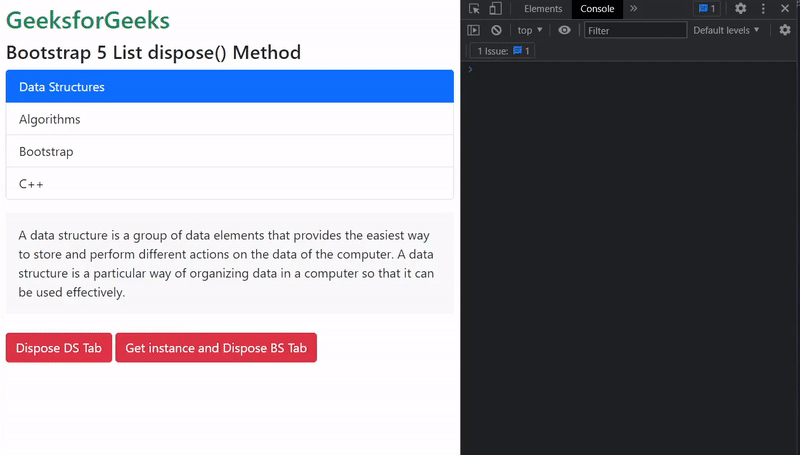Click the Dispose DS Tab button
Viewport: 800px width, 455px height.
pos(59,348)
